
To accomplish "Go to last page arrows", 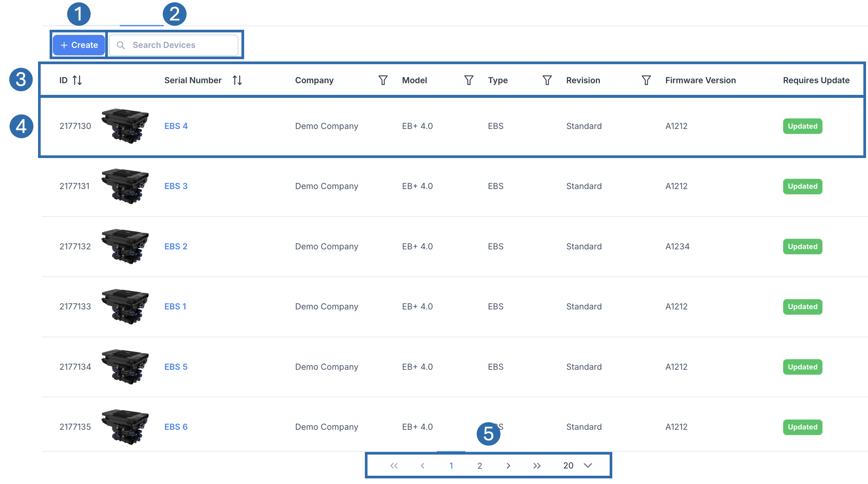I will coord(537,465).
